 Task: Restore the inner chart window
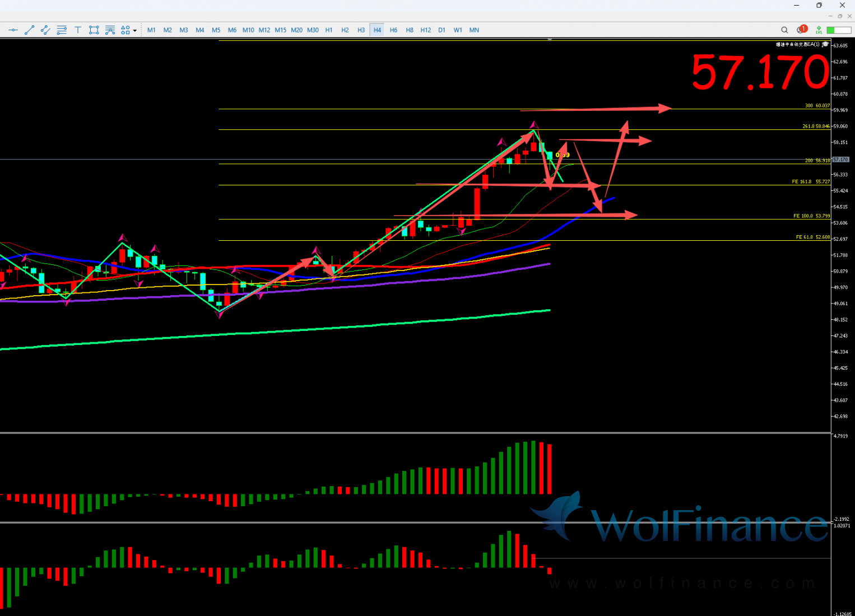840,16
